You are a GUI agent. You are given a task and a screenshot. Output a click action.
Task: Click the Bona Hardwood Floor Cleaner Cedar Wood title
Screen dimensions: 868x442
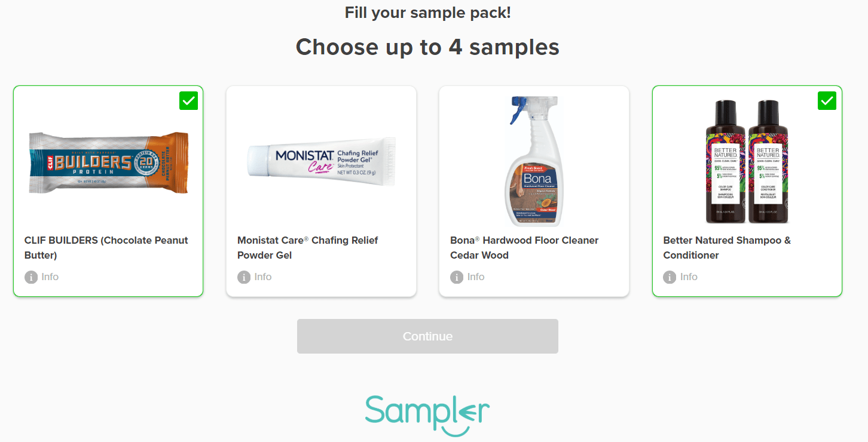tap(524, 248)
